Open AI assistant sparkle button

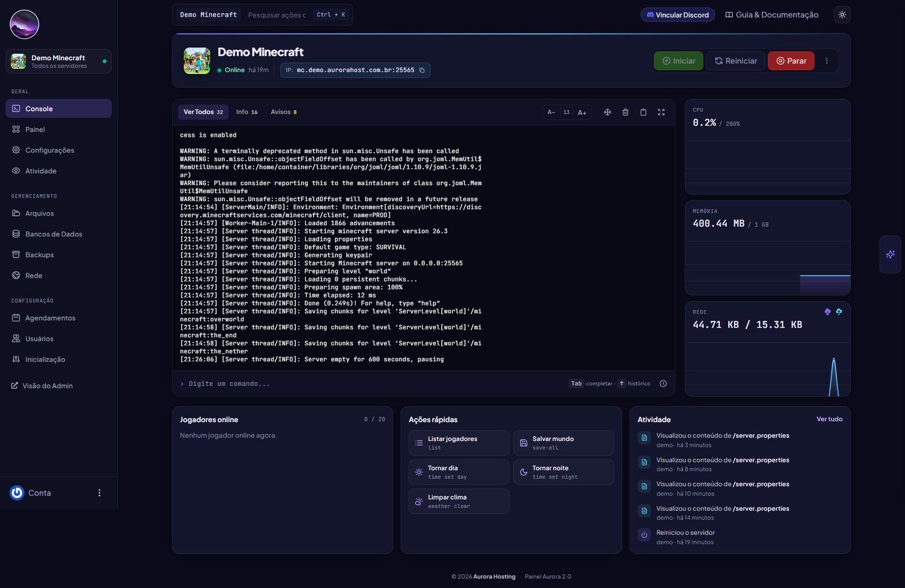pyautogui.click(x=890, y=254)
